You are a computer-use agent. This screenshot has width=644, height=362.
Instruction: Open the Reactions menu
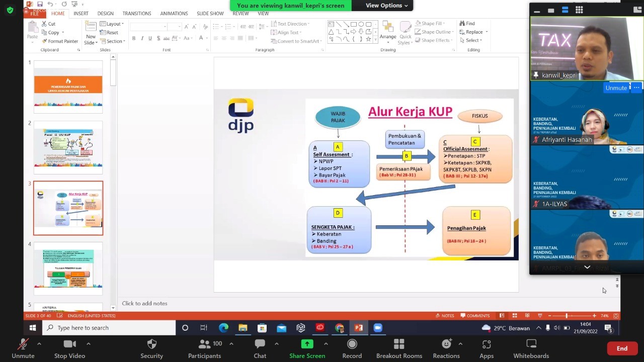tap(446, 344)
